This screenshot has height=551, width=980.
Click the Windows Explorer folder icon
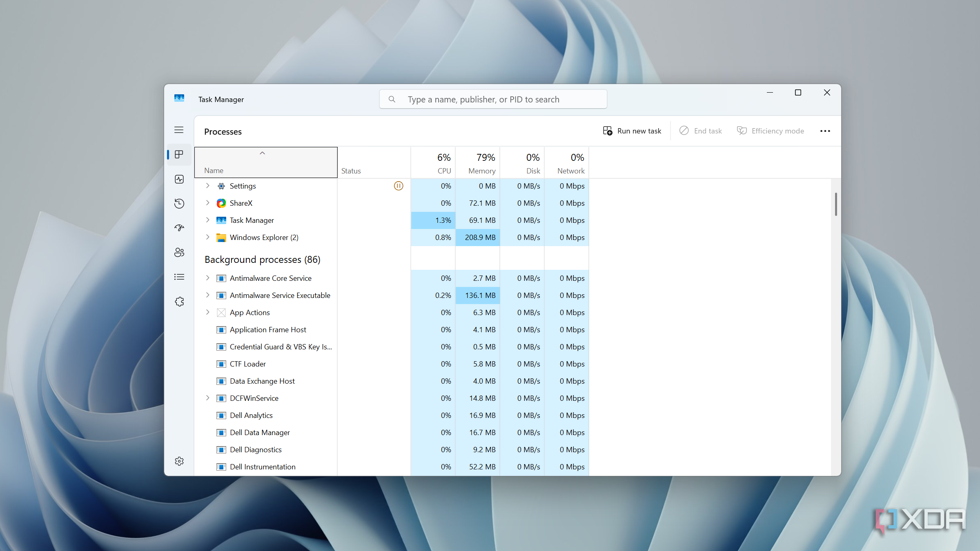tap(221, 237)
